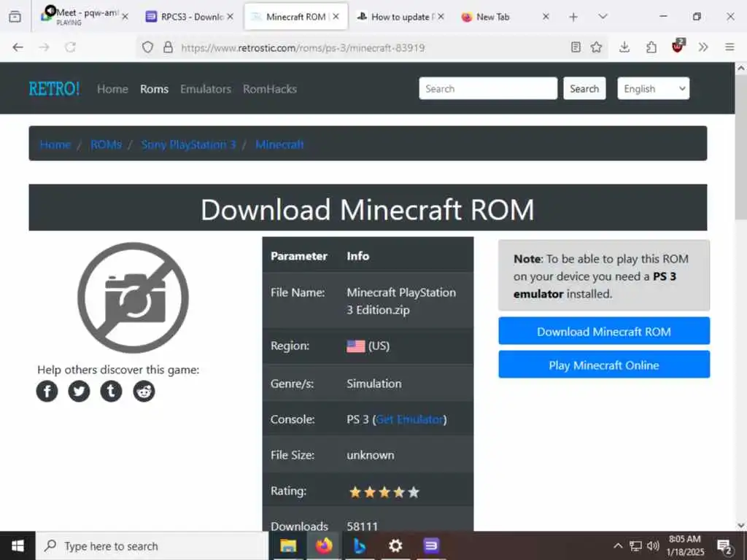Click the browser back arrow
747x560 pixels.
coord(18,47)
